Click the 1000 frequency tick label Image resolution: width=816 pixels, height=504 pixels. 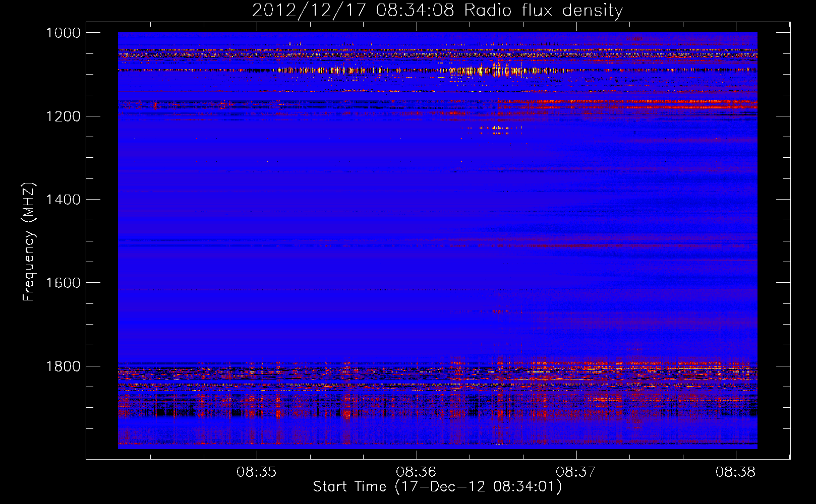point(63,33)
